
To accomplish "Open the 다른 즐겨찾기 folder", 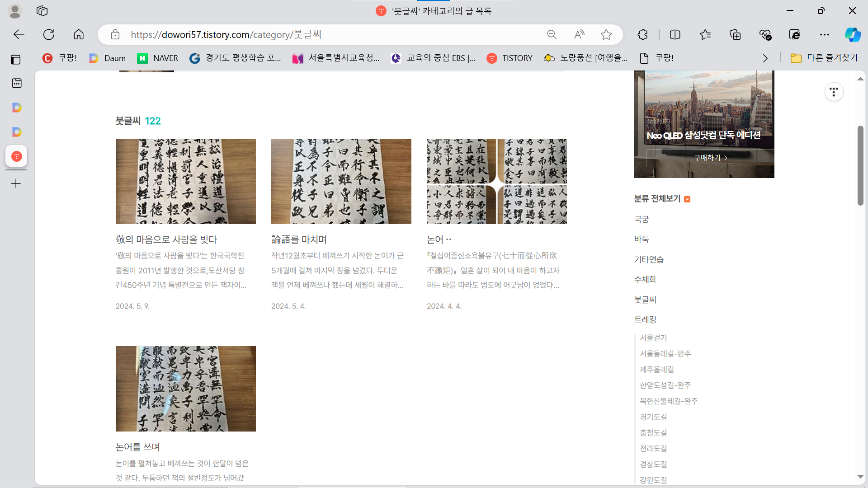I will tap(824, 58).
